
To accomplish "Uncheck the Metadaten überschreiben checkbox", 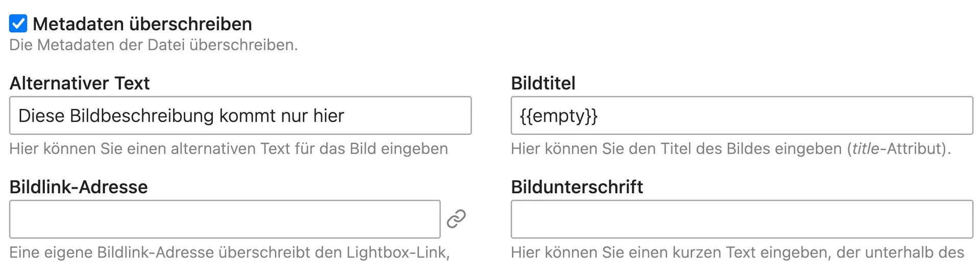I will 18,24.
